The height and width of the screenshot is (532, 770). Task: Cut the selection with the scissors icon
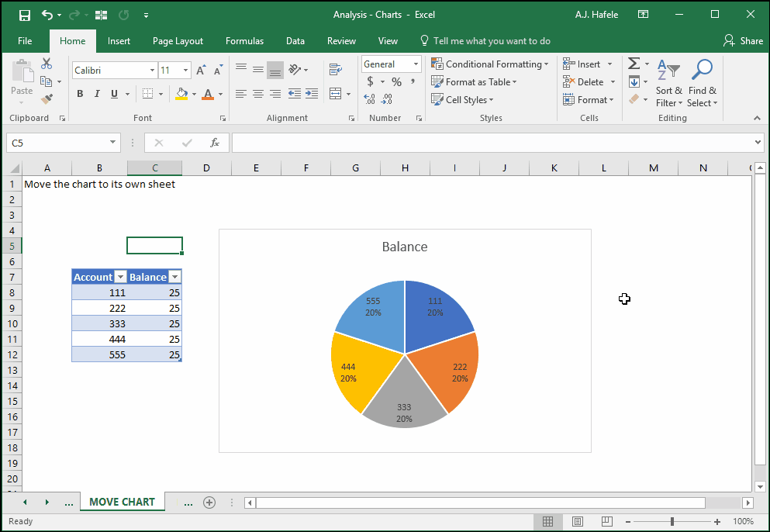coord(47,64)
